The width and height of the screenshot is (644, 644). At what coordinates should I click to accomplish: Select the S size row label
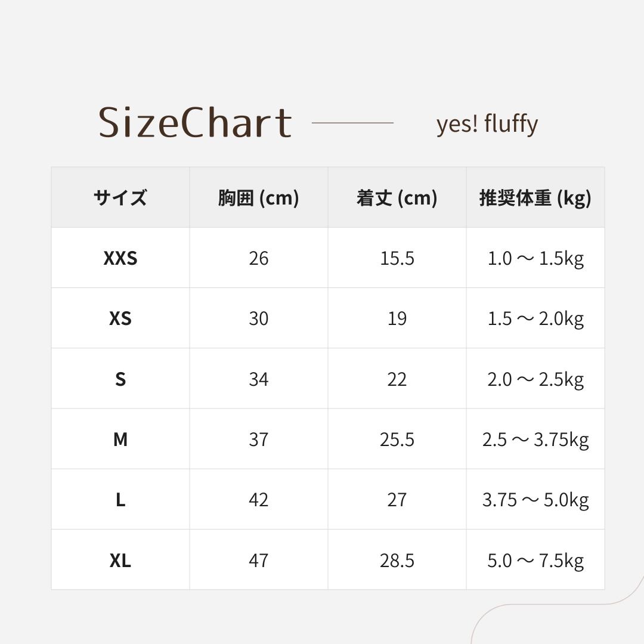tap(120, 379)
